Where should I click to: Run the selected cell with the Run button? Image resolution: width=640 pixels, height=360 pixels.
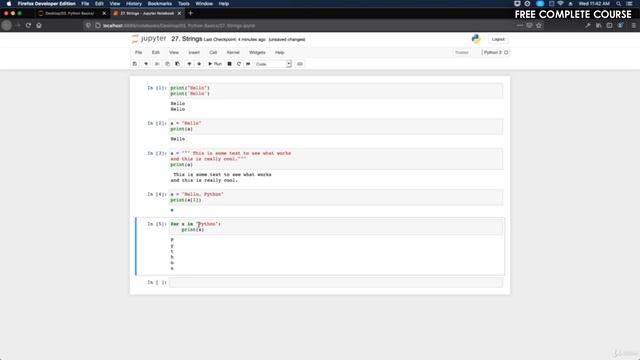[x=215, y=64]
